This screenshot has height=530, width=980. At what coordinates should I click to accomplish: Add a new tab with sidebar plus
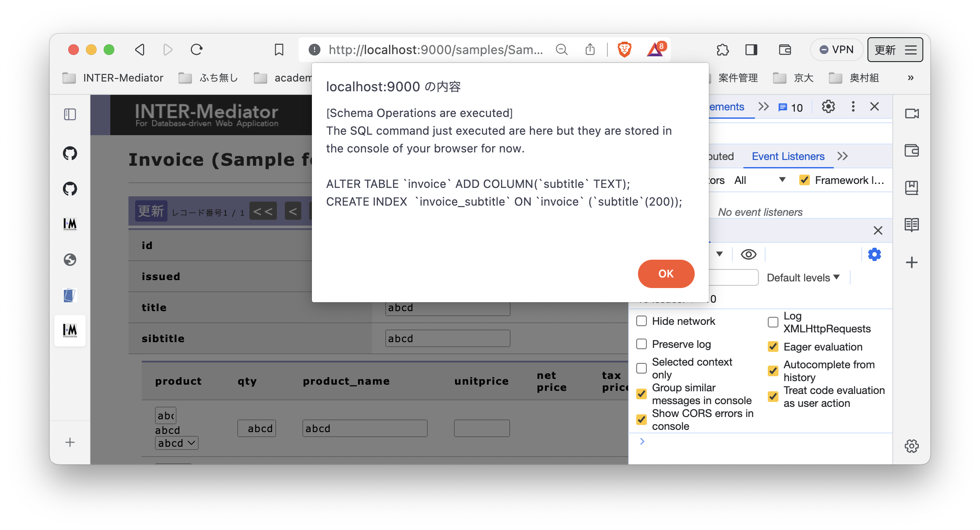(x=70, y=442)
